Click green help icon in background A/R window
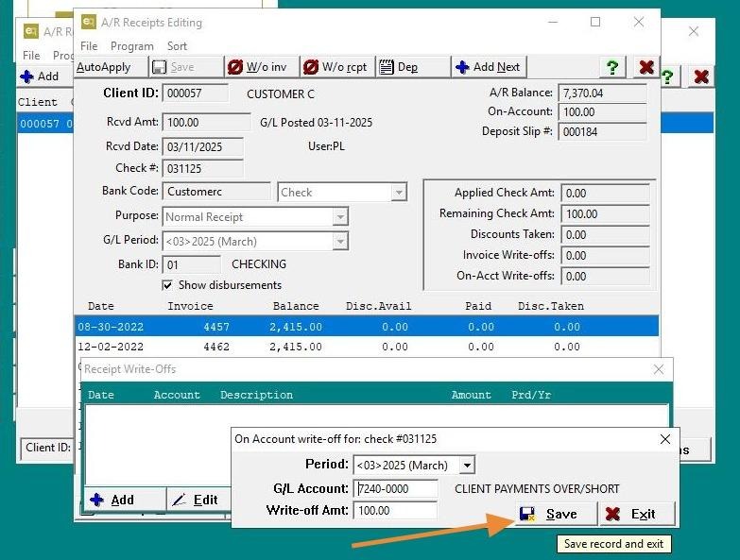The width and height of the screenshot is (740, 560). (x=668, y=76)
